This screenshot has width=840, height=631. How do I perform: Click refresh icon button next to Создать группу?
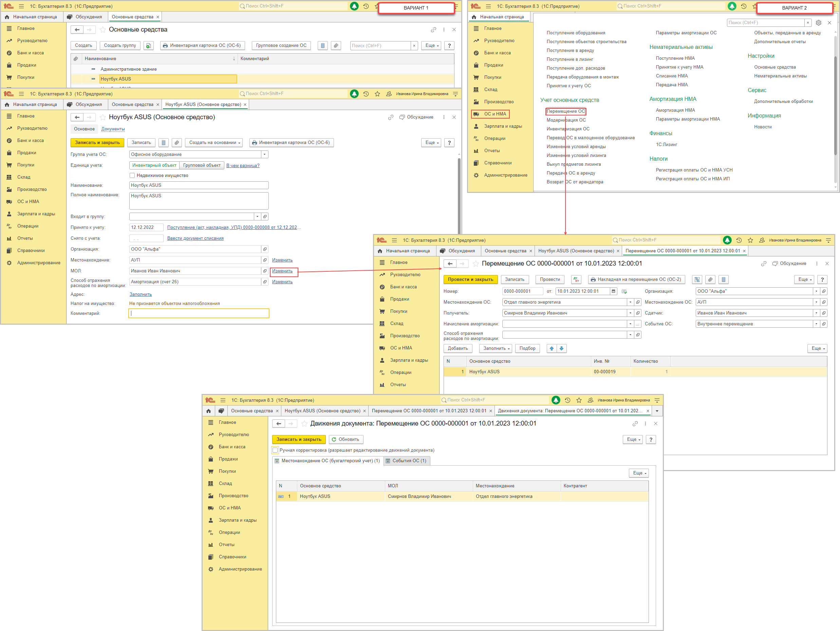tap(148, 46)
